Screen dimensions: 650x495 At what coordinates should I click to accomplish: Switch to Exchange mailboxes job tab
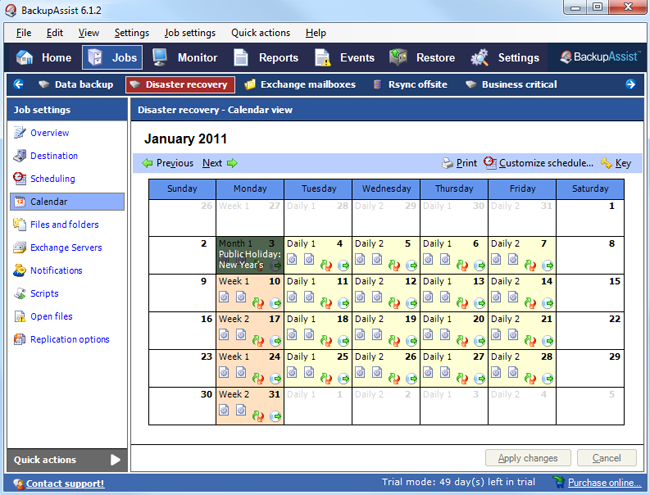[300, 85]
